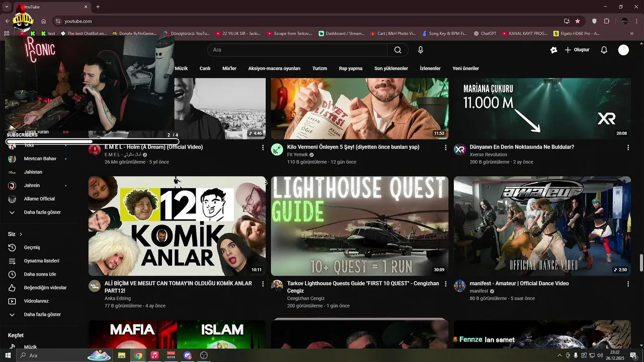Open Xverse Revolution channel avatar
This screenshot has height=362, width=644.
[x=460, y=150]
